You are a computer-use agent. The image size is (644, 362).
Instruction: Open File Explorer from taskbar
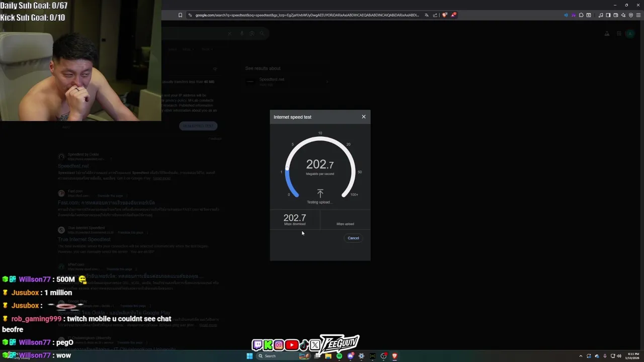(x=328, y=356)
